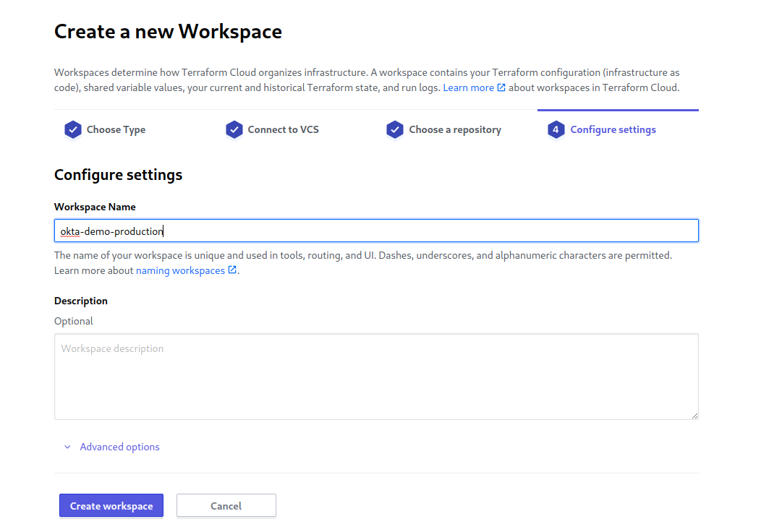
Task: Click the Connect to VCS checkmark icon
Action: (x=234, y=130)
